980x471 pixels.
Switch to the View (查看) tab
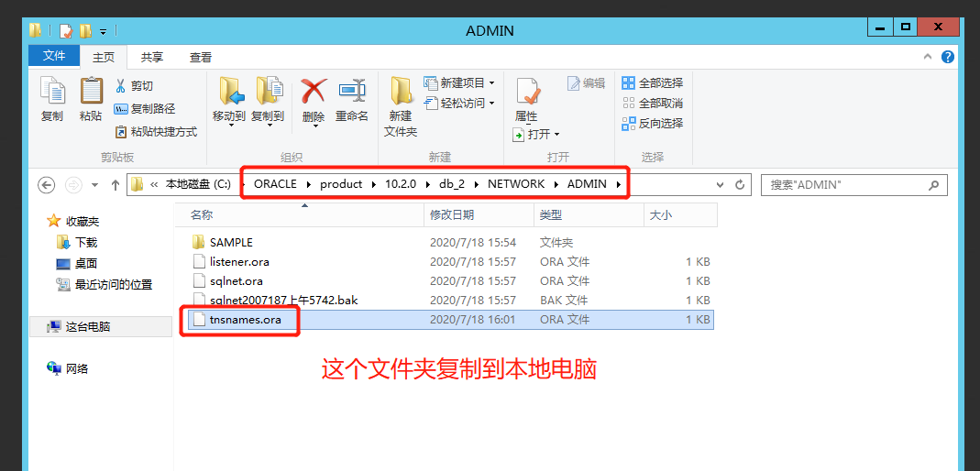pyautogui.click(x=201, y=57)
